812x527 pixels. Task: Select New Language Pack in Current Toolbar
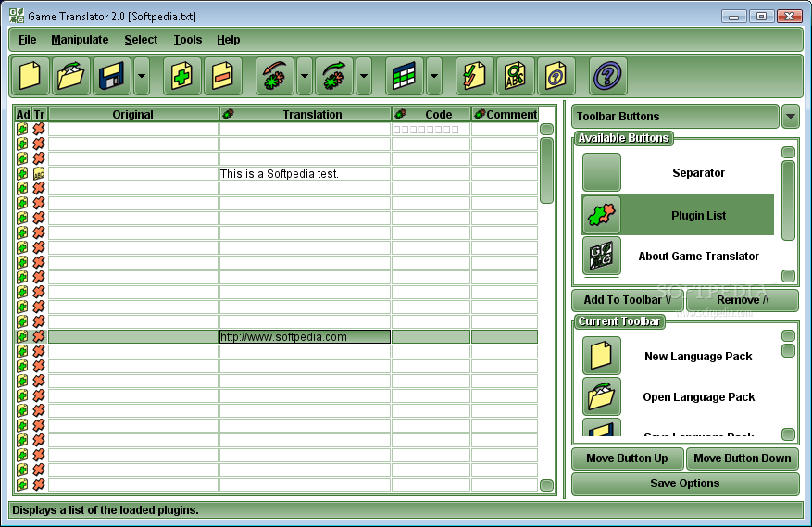pyautogui.click(x=678, y=356)
